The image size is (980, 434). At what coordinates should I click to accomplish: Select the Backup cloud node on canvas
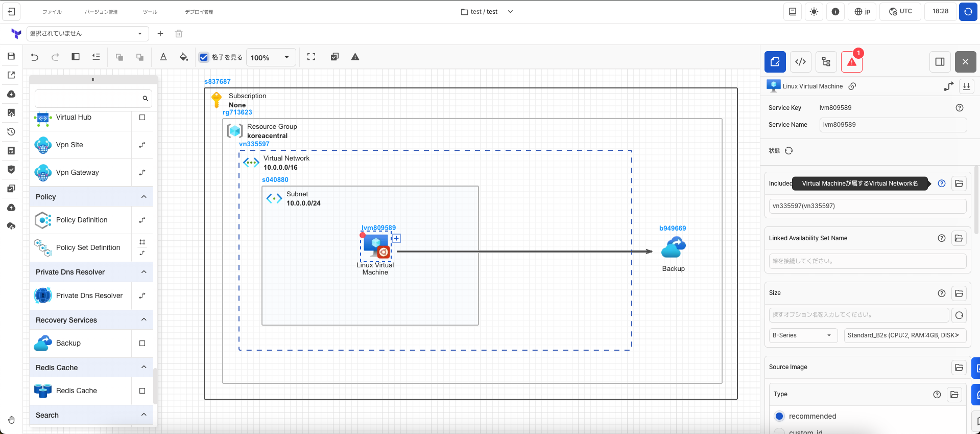(x=673, y=248)
